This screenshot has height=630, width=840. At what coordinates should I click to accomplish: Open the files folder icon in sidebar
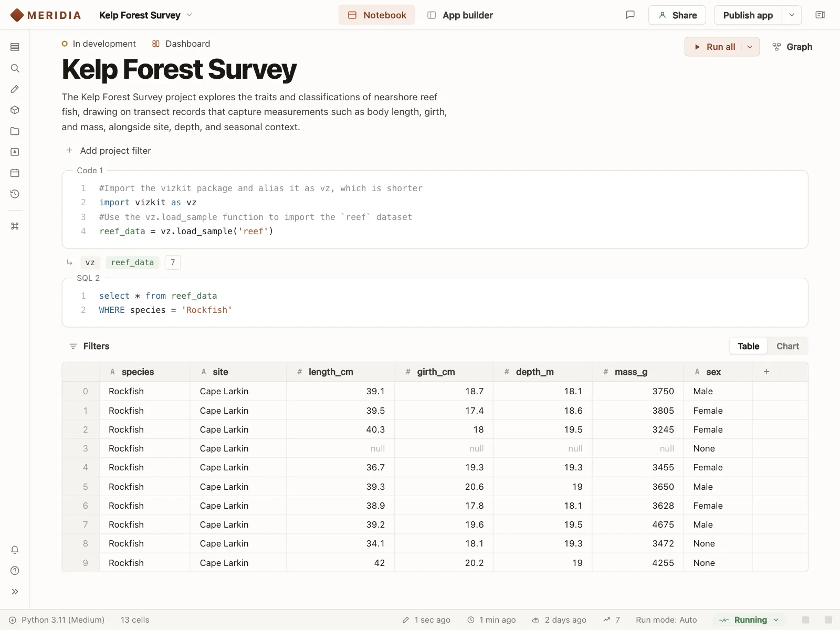(x=15, y=131)
